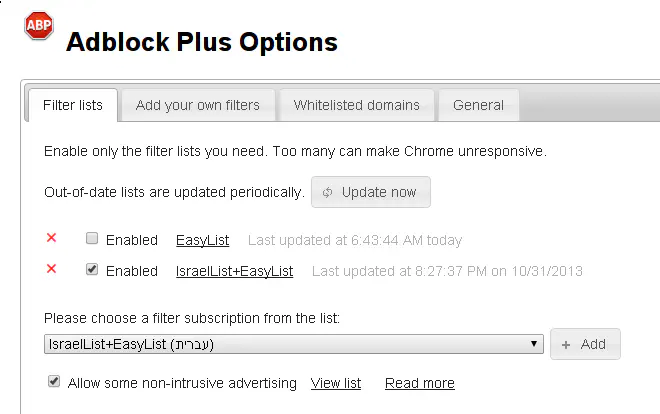660x414 pixels.
Task: Follow the IsraelList+EasyList link
Action: pyautogui.click(x=234, y=271)
